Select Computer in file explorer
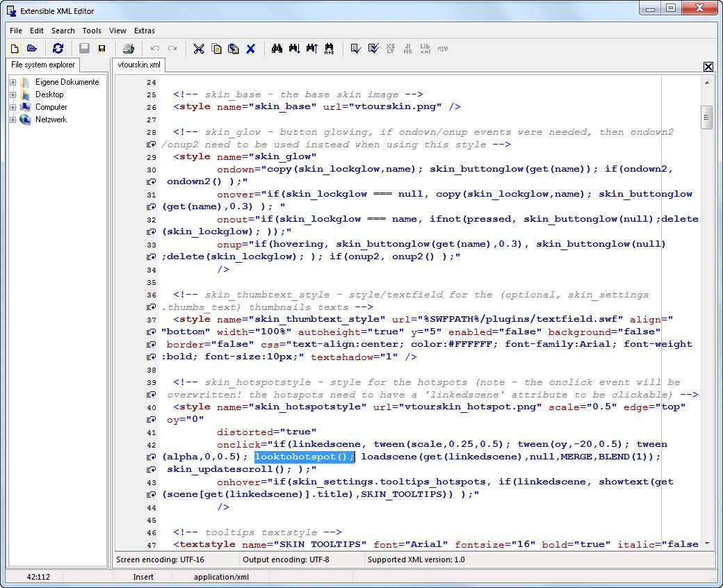This screenshot has height=588, width=723. click(51, 107)
